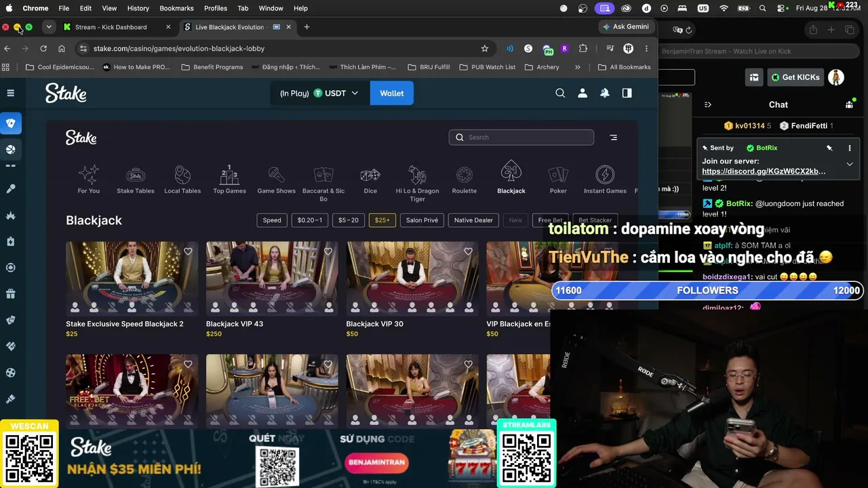
Task: Open the lobby filter menu icon
Action: tap(614, 138)
